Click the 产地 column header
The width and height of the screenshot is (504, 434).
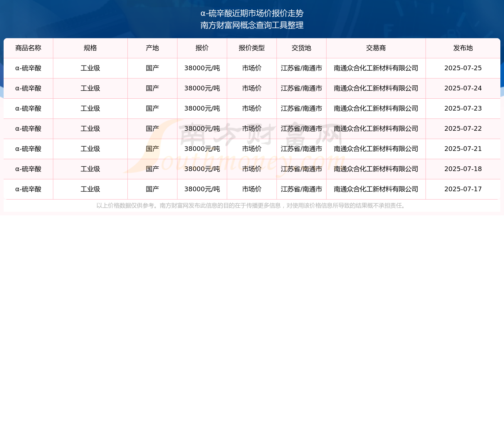(152, 48)
